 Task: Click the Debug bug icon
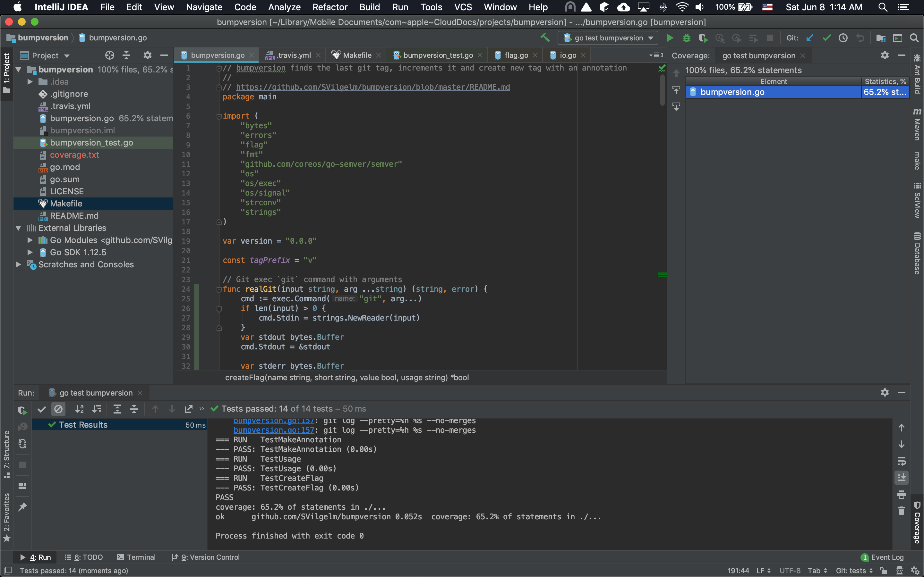pos(686,38)
